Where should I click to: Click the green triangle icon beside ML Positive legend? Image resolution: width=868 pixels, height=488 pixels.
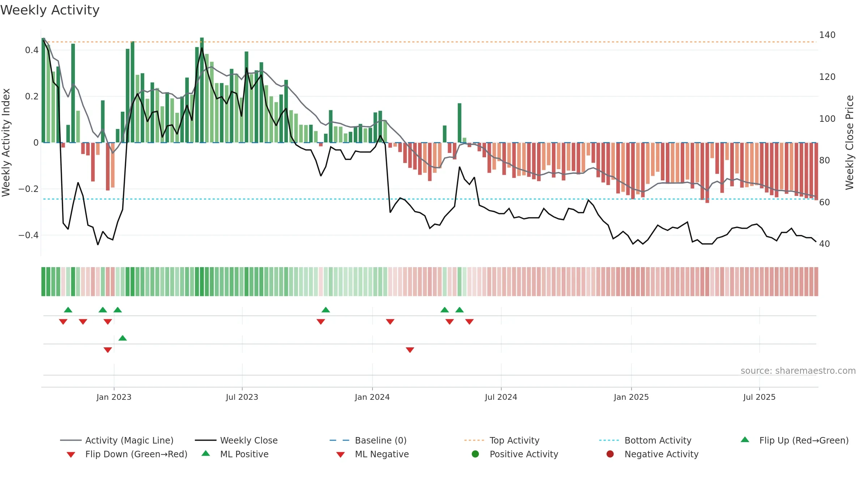tap(206, 453)
